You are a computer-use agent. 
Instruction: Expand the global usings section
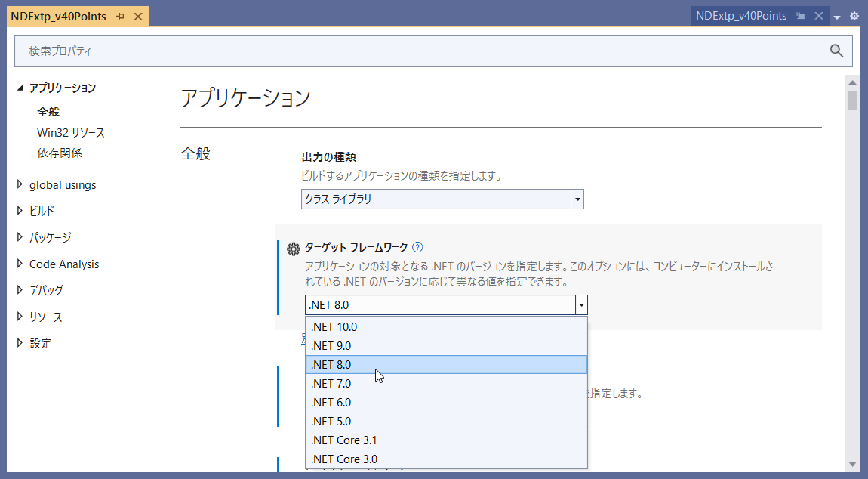20,185
